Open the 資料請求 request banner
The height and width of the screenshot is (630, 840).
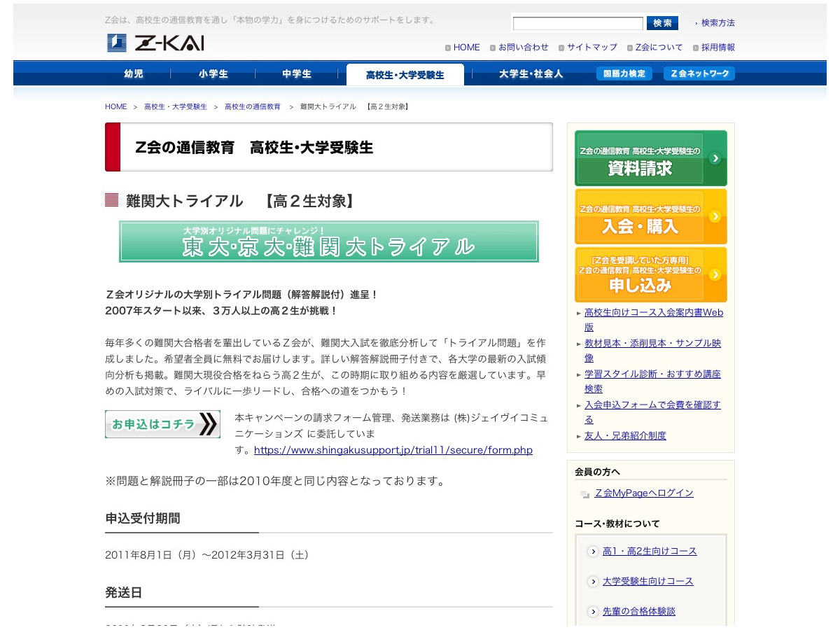point(650,157)
